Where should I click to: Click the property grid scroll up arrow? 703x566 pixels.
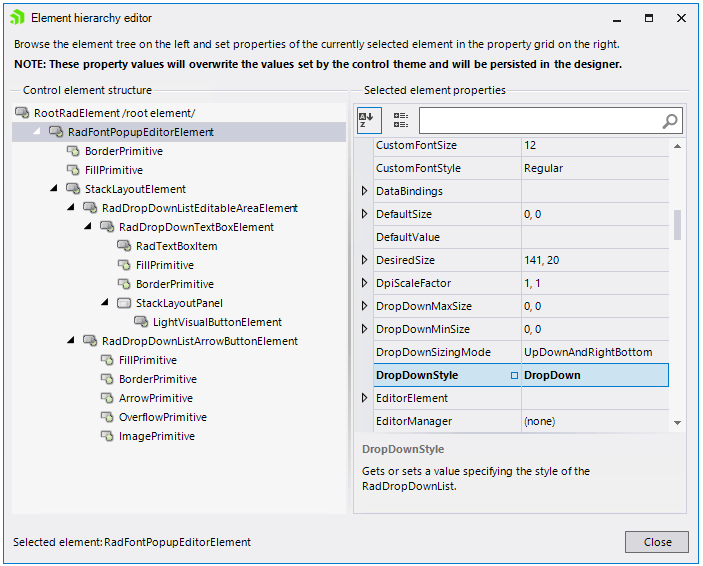tap(677, 146)
